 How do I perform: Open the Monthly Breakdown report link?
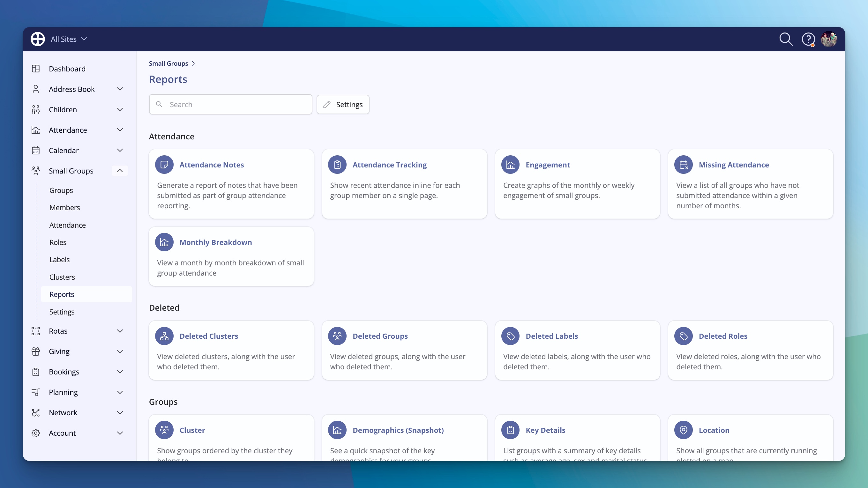pyautogui.click(x=216, y=242)
